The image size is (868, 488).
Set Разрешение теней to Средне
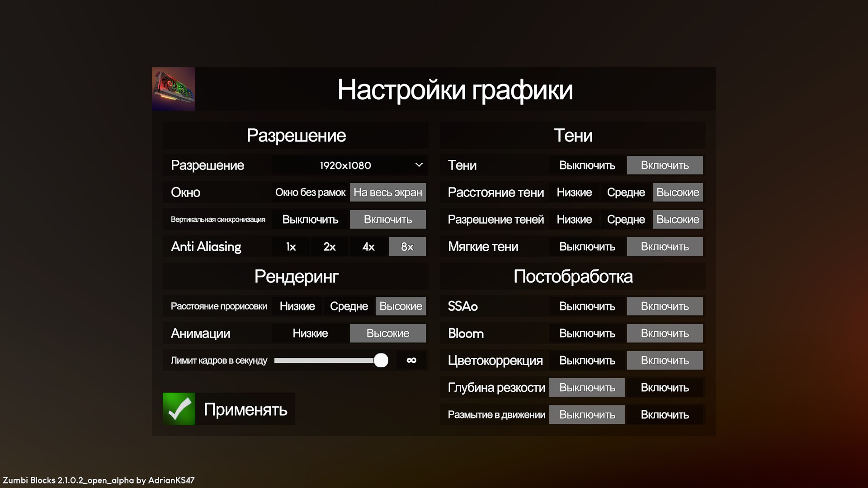pos(626,220)
